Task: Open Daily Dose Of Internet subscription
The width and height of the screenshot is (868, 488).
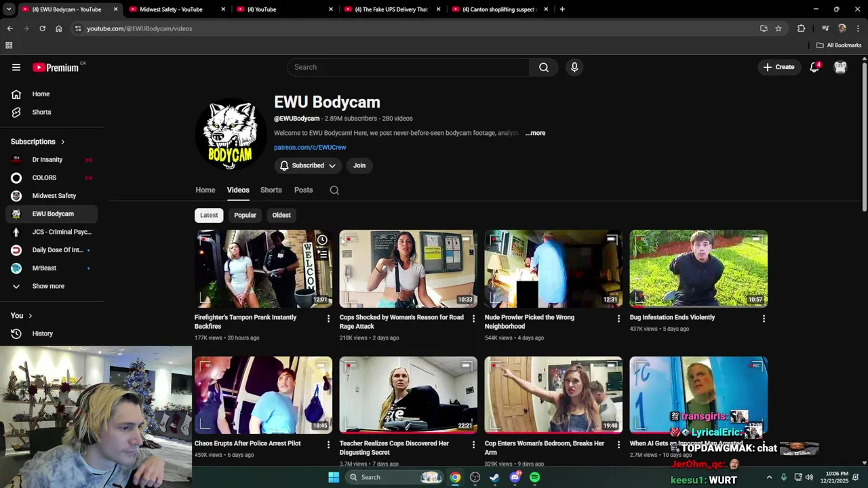Action: pyautogui.click(x=52, y=250)
